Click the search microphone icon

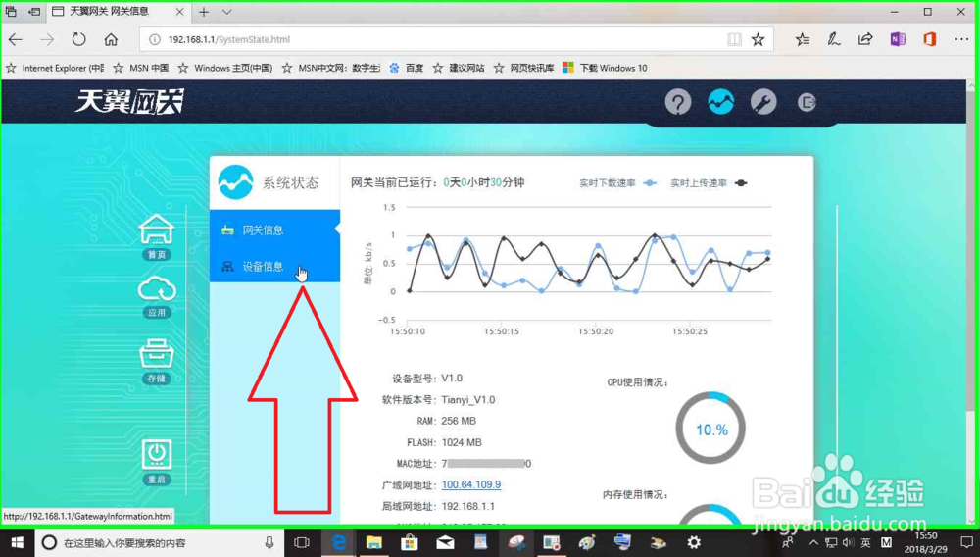click(269, 542)
